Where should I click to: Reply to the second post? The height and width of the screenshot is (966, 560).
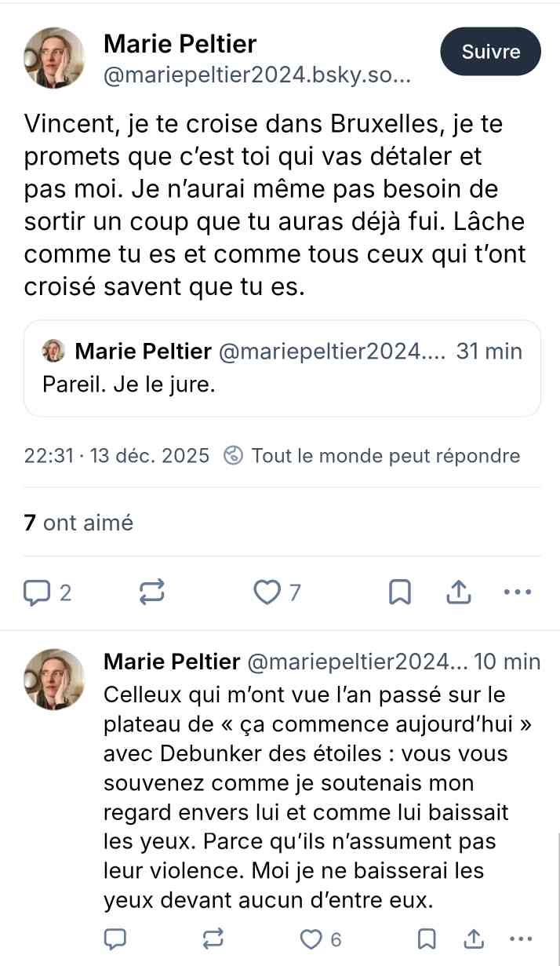coord(116,939)
